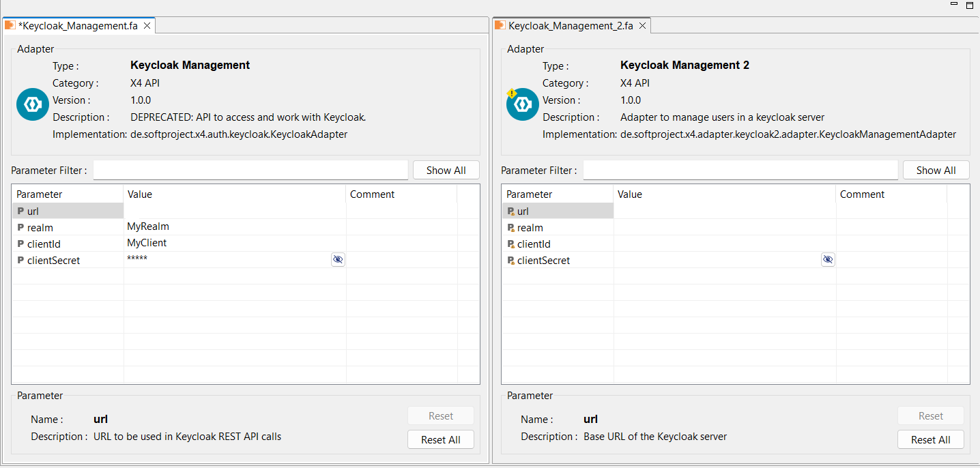Click left Parameter Filter text field
This screenshot has width=980, height=468.
tap(250, 171)
